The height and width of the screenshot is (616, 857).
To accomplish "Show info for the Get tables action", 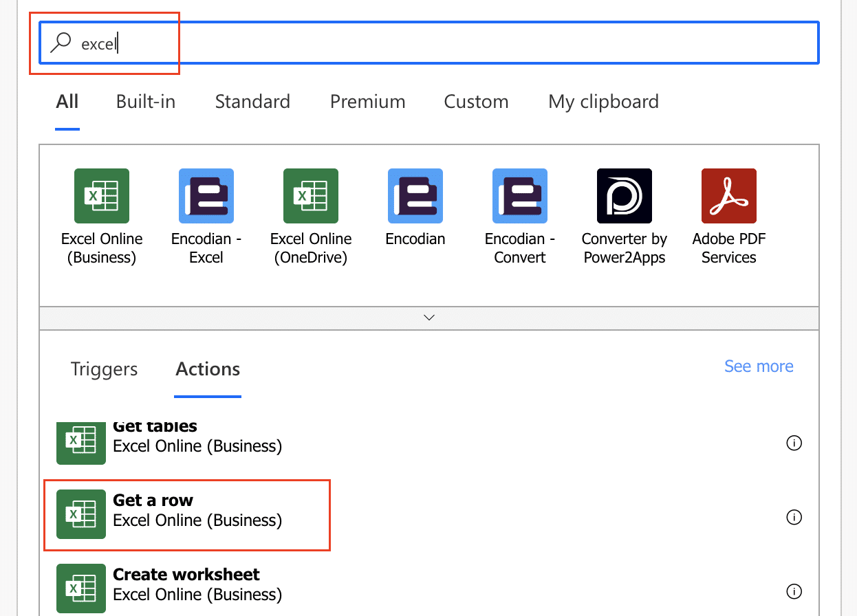I will click(794, 443).
